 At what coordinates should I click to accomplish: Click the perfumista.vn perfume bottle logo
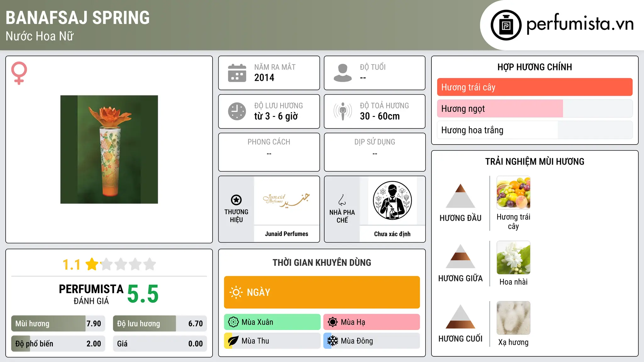pos(506,25)
